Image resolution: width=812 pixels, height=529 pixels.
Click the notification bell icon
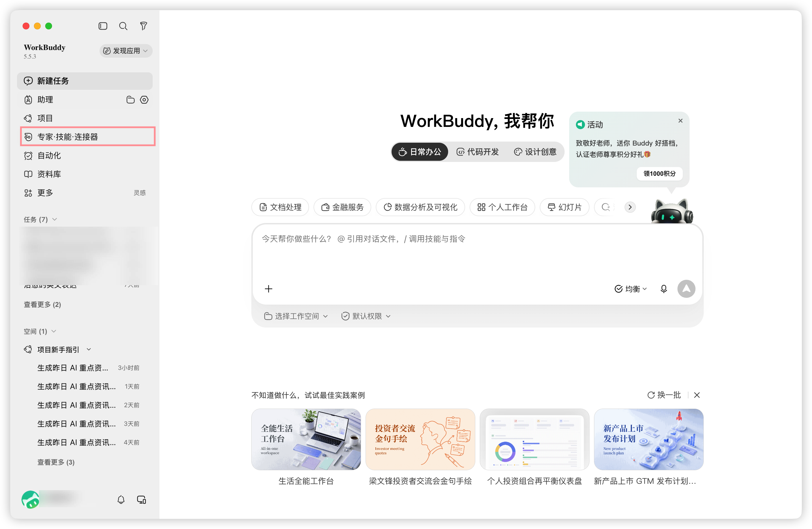(121, 500)
